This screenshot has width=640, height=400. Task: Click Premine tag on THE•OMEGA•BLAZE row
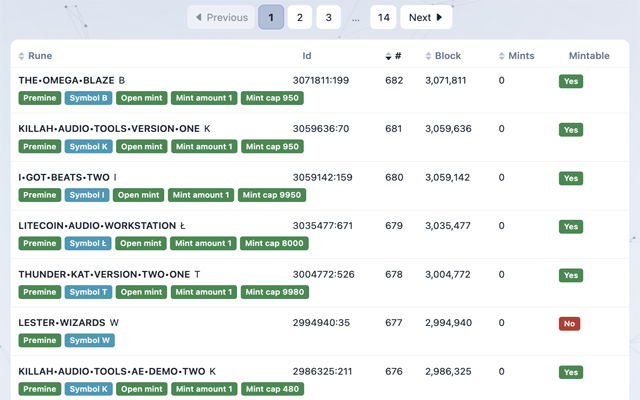(x=40, y=98)
